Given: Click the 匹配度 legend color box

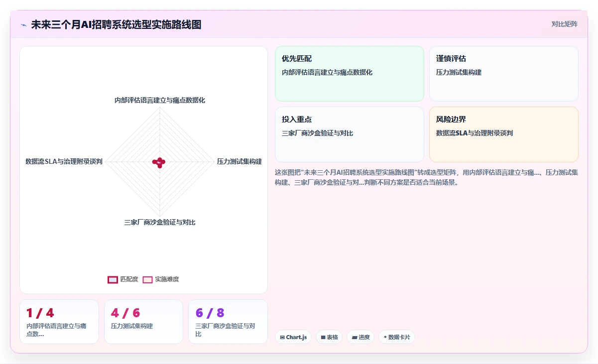Looking at the screenshot, I should 113,280.
